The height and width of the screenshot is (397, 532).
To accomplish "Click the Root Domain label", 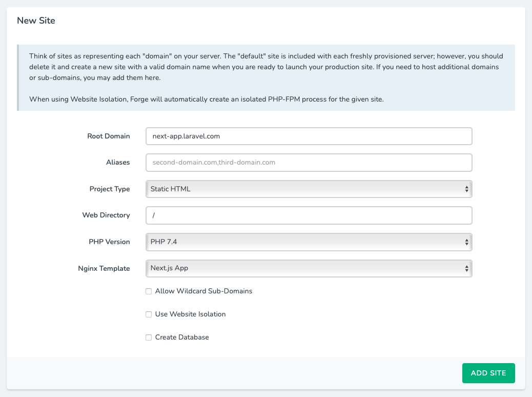I will [109, 136].
